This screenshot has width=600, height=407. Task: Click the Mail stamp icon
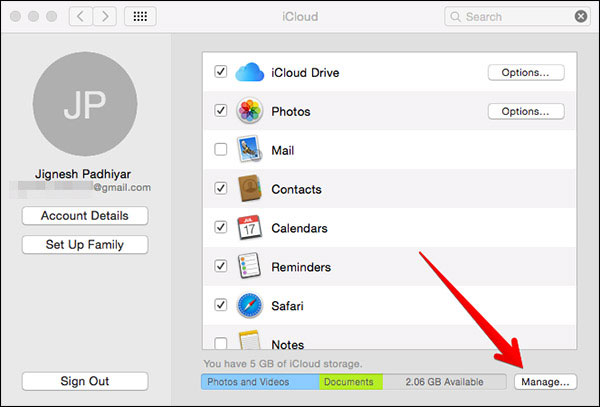click(249, 149)
